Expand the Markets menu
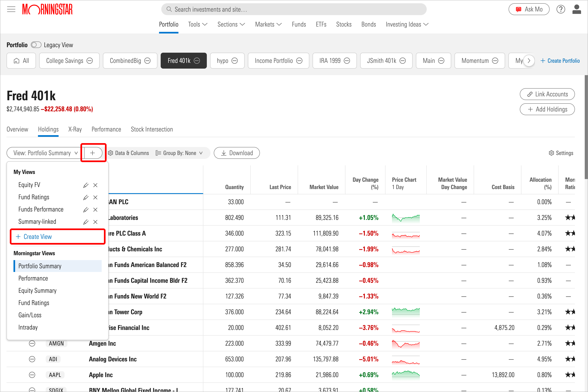 [268, 24]
